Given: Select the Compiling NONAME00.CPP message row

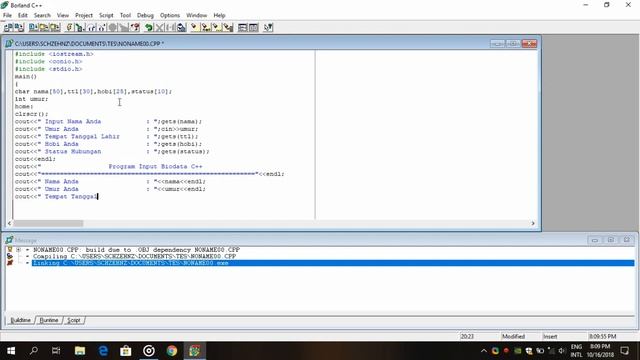Looking at the screenshot, I should tap(135, 256).
